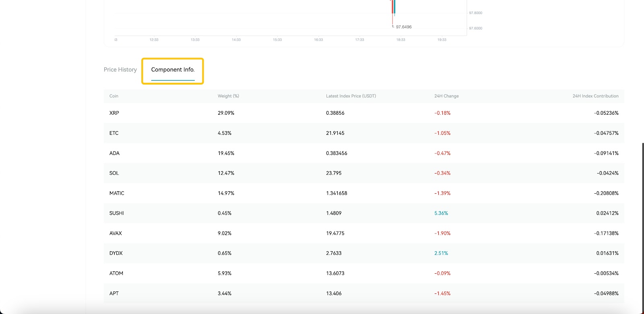The image size is (644, 314).
Task: Click the Coin column header
Action: pos(114,96)
